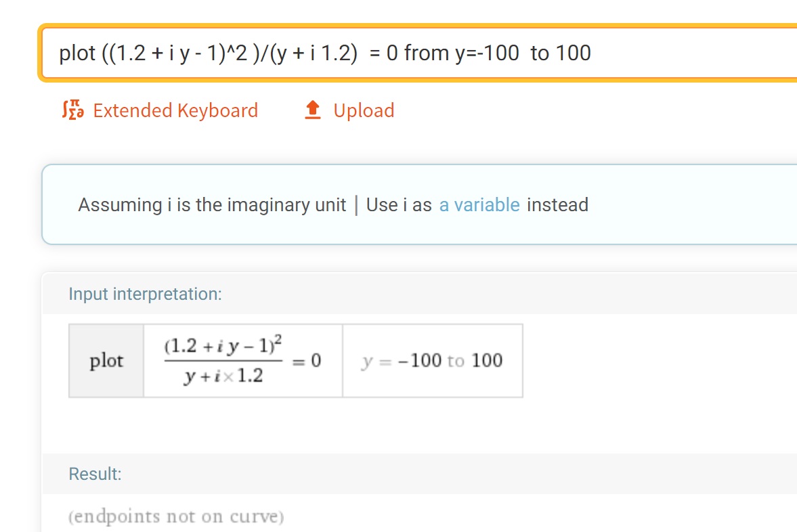Click the 'y = −100 to 100' range cell
Viewport: 797px width, 532px height.
433,360
